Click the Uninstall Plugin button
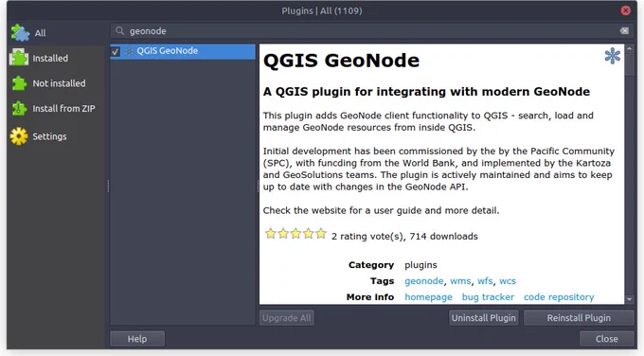This screenshot has height=356, width=644. 483,318
